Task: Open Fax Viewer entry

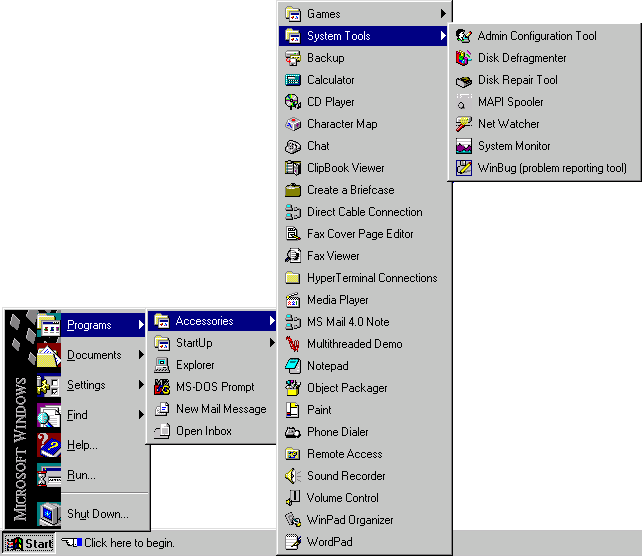Action: pos(365,256)
